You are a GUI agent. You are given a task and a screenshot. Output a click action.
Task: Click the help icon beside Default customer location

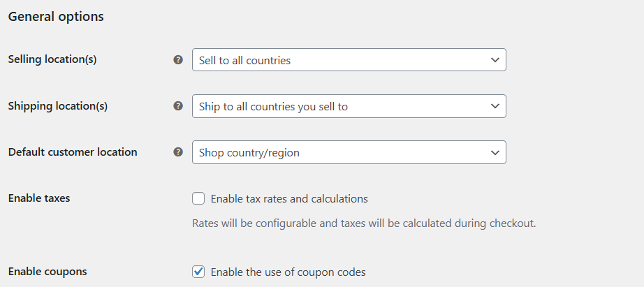pos(178,152)
